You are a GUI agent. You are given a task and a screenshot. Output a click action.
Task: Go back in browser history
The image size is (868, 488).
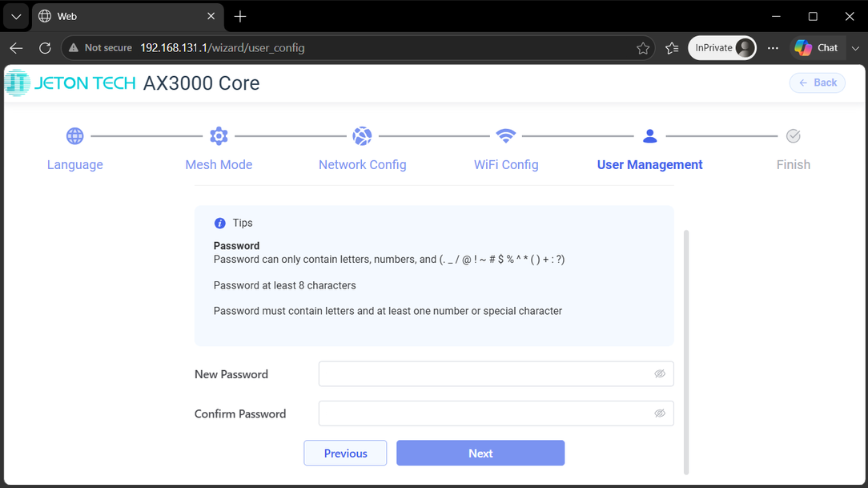[x=16, y=48]
